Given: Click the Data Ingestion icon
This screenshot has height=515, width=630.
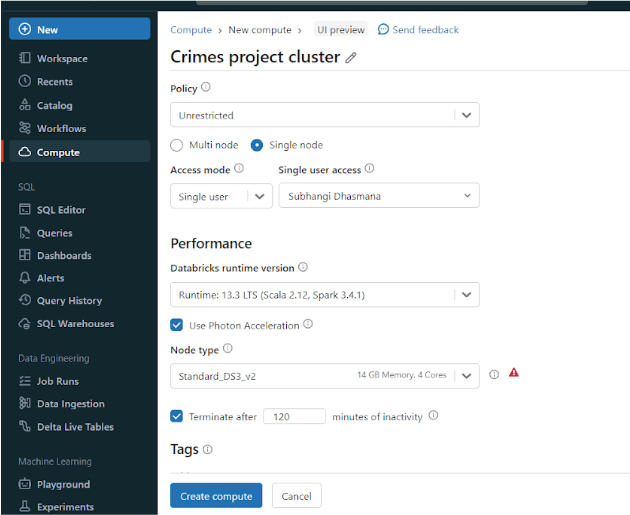Looking at the screenshot, I should 25,403.
